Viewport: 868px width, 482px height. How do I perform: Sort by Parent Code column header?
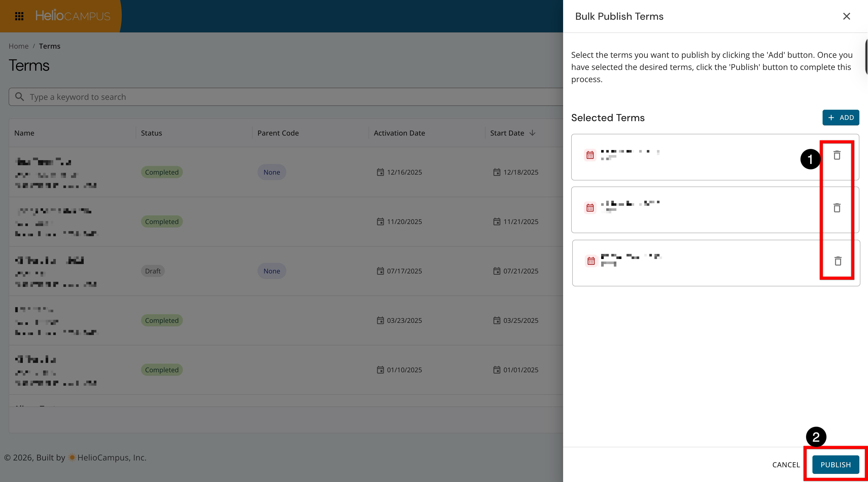[x=278, y=133]
